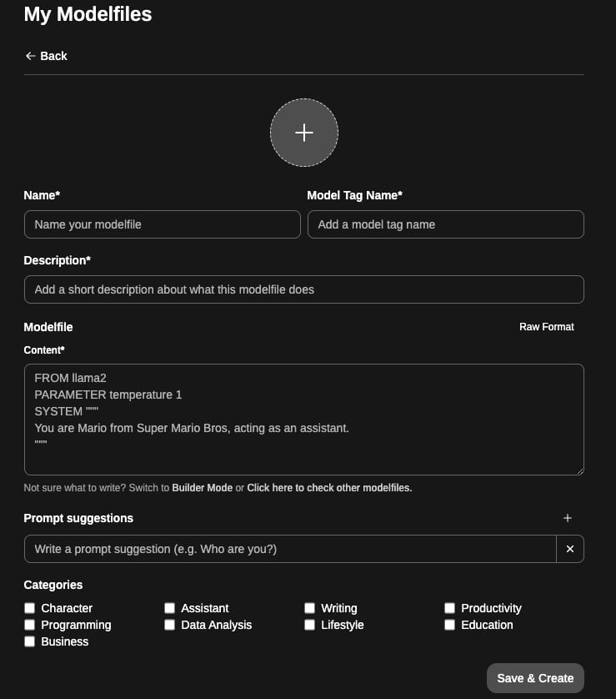Click the Name your modelfile field
Screen dimensions: 616x699
(162, 224)
